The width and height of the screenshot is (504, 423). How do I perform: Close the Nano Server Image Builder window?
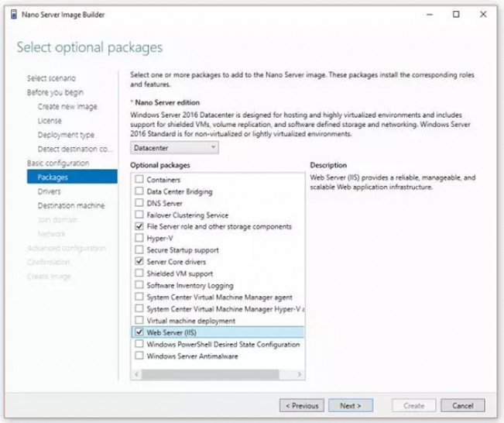[483, 15]
